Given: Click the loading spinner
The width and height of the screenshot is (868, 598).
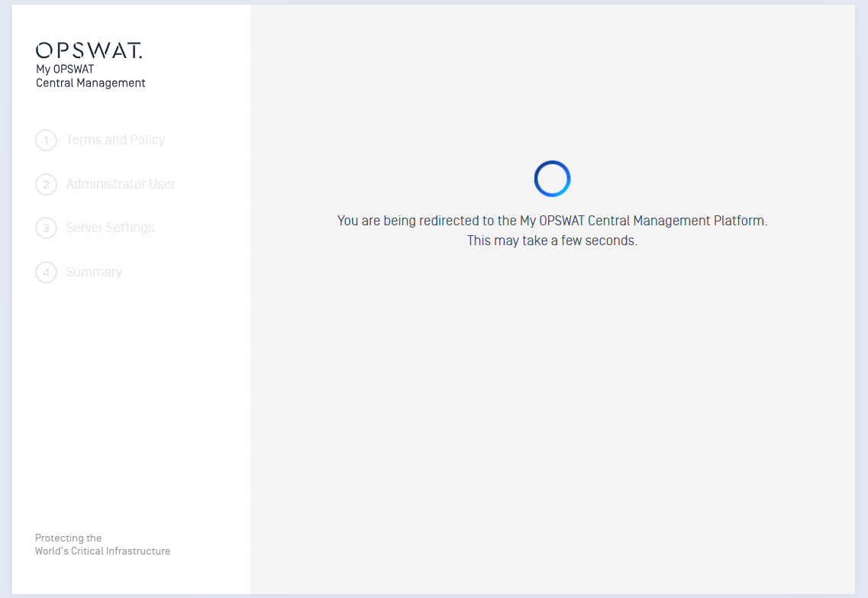Looking at the screenshot, I should tap(553, 179).
